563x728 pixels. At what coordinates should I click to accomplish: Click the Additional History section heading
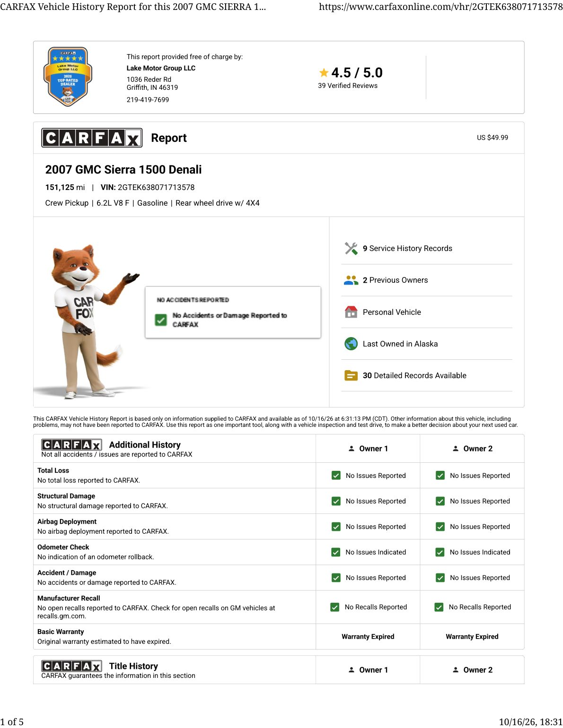[x=145, y=445]
